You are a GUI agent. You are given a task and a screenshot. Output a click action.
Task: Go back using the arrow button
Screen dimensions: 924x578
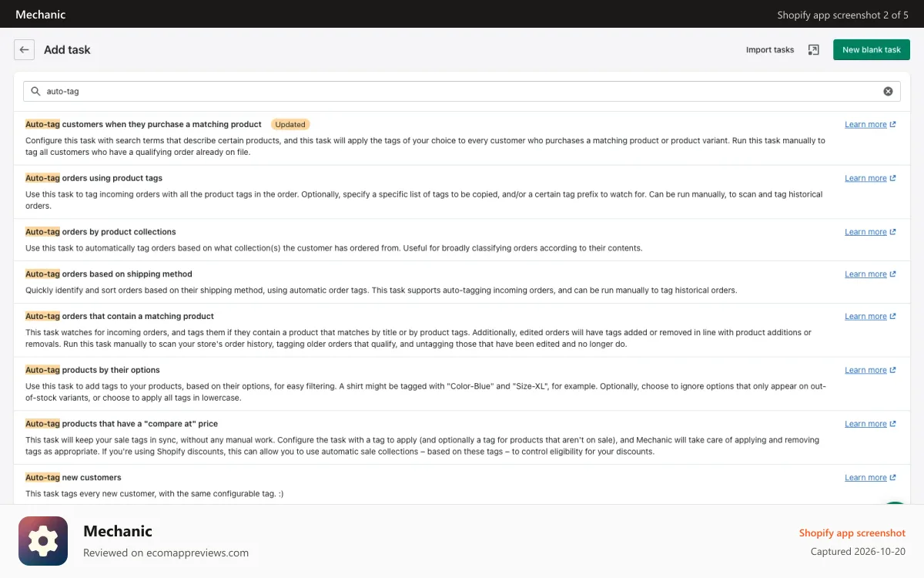25,49
